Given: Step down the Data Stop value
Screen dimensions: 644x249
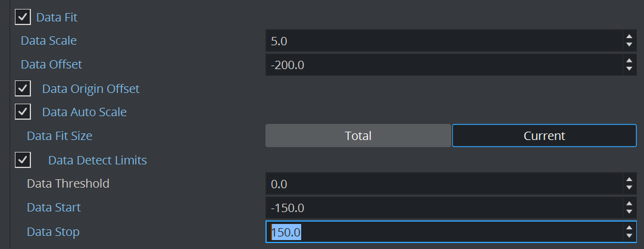Looking at the screenshot, I should click(629, 236).
